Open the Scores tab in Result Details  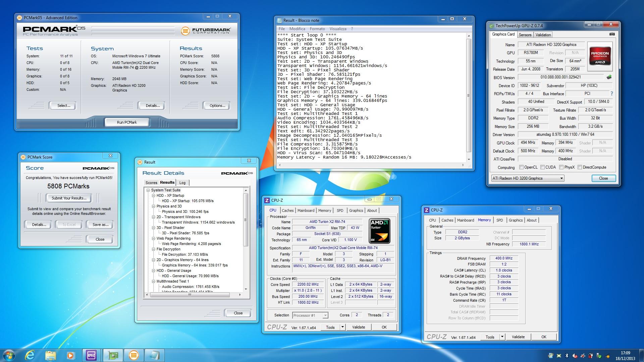pos(151,183)
